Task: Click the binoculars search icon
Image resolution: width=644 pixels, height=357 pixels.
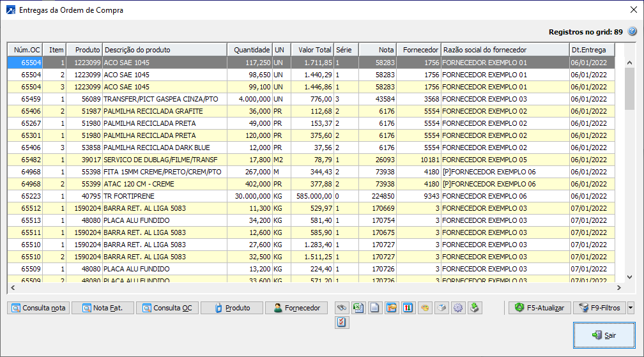Action: pos(342,308)
